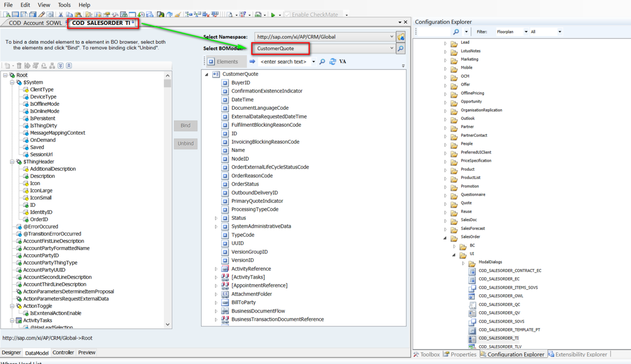The width and height of the screenshot is (631, 364).
Task: Click the Toolbox tab icon
Action: [416, 354]
